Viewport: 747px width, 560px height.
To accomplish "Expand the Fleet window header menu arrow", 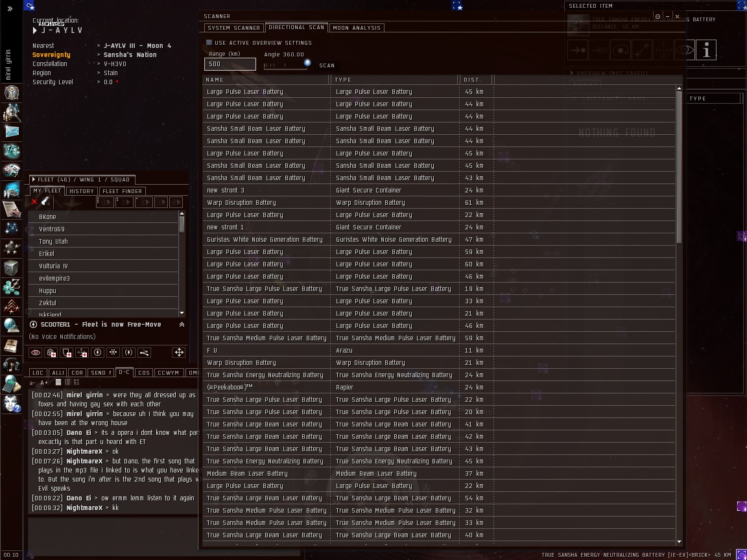I will (34, 180).
